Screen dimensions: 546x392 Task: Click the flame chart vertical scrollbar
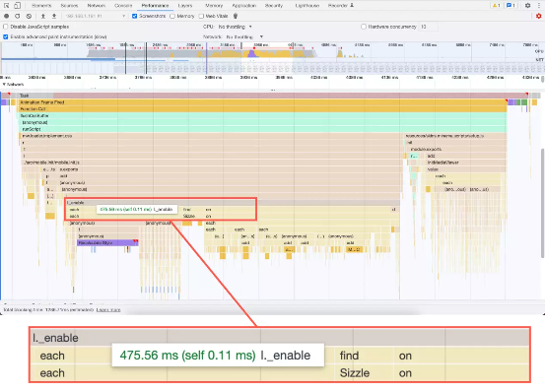coord(542,203)
